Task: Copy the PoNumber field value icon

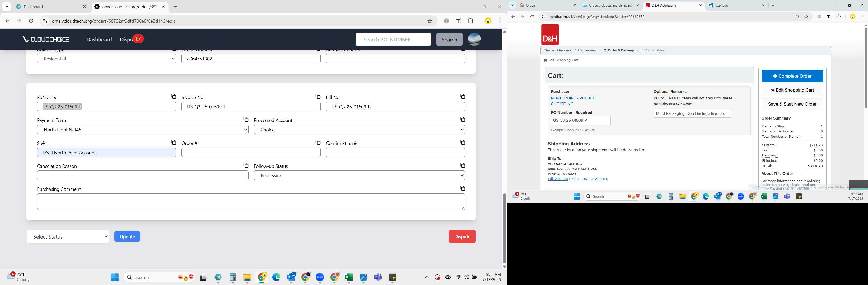Action: tap(173, 97)
